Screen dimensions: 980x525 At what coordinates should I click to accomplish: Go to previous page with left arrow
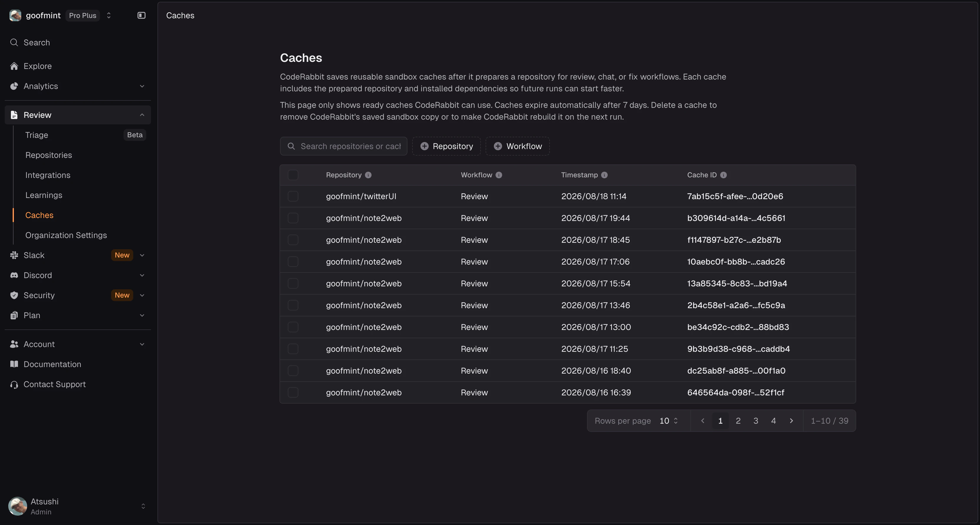tap(703, 421)
